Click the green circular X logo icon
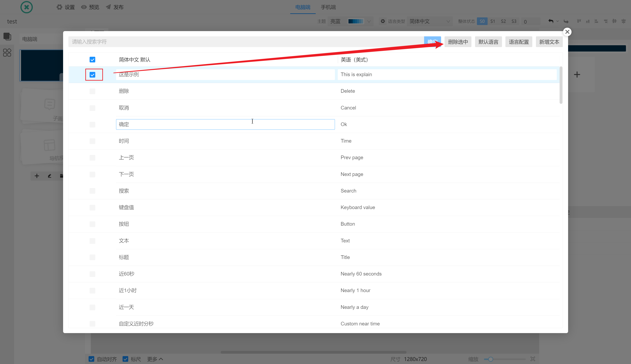 (26, 7)
